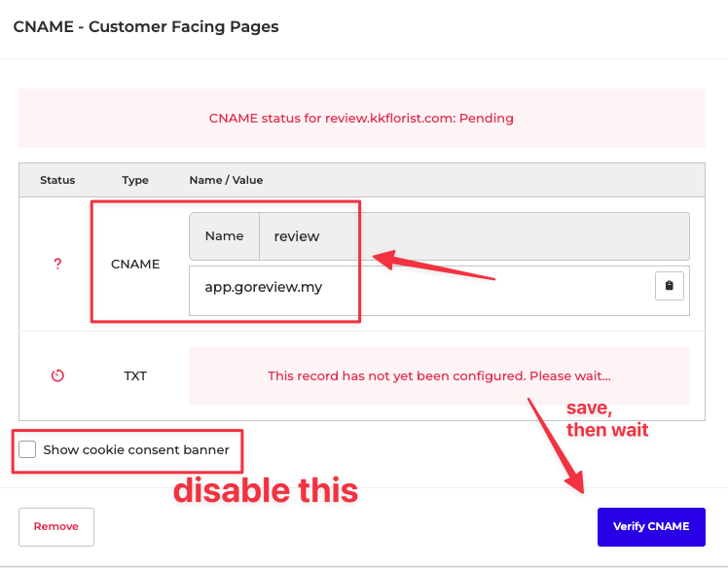Image resolution: width=728 pixels, height=568 pixels.
Task: Click the 'CNAME - Customer Facing Pages' title
Action: click(146, 27)
